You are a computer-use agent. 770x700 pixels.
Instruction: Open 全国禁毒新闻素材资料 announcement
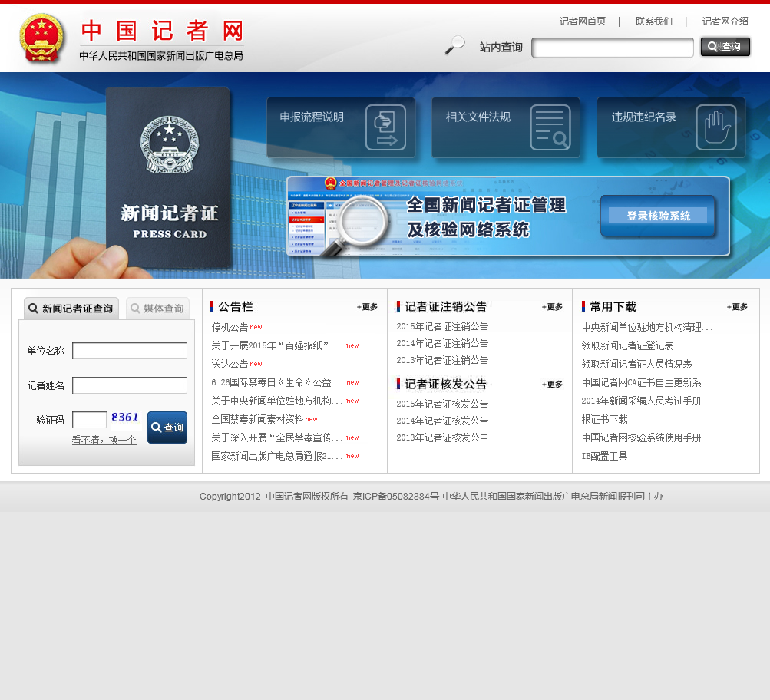pyautogui.click(x=257, y=419)
